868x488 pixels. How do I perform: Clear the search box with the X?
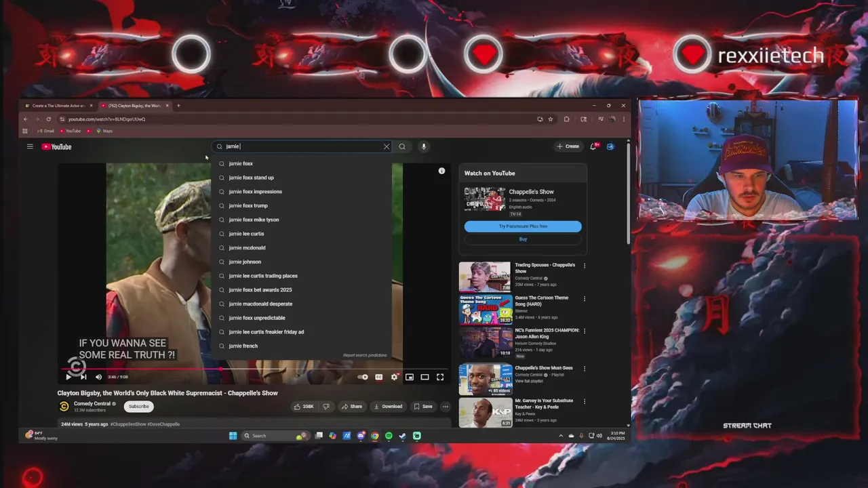[x=387, y=146]
